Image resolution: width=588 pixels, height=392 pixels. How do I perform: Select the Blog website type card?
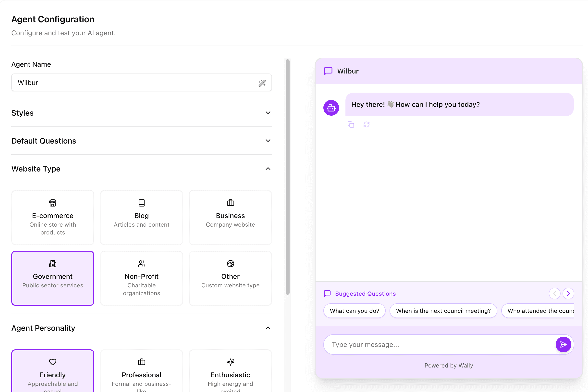click(142, 218)
